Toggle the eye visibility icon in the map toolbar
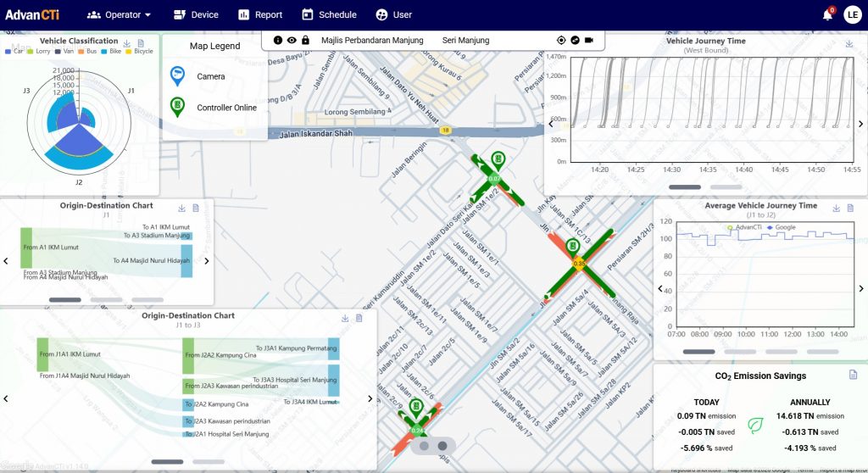Screen dimensions: 868x473 [x=292, y=40]
